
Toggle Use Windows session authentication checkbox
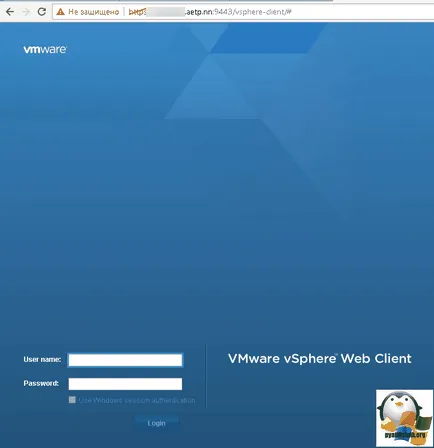pyautogui.click(x=72, y=400)
